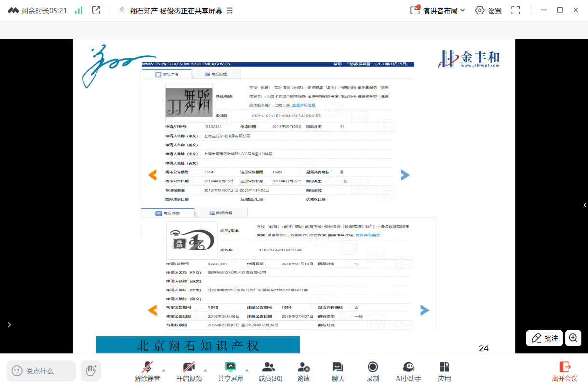
Task: Expand the right side panel arrow
Action: pos(585,205)
